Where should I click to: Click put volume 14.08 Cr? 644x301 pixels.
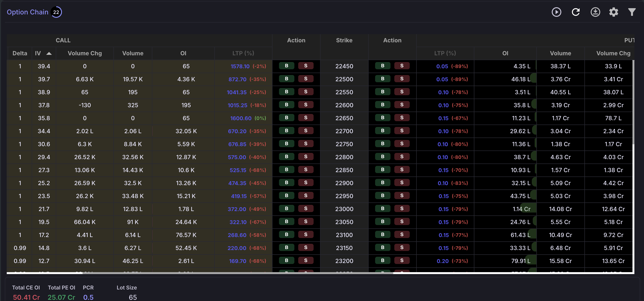560,209
